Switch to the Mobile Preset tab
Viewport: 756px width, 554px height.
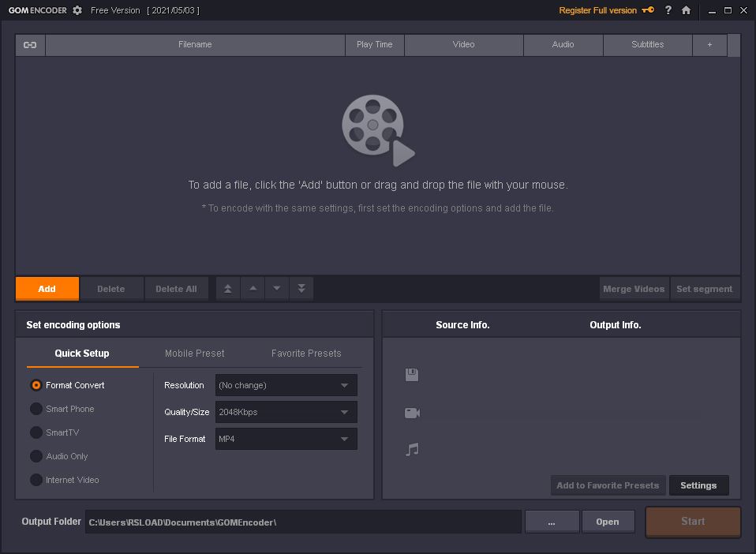194,354
